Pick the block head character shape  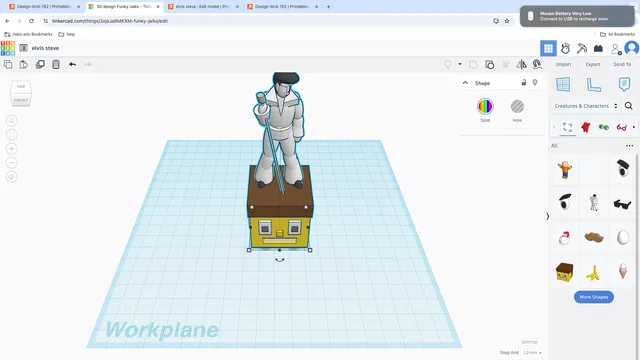(564, 272)
